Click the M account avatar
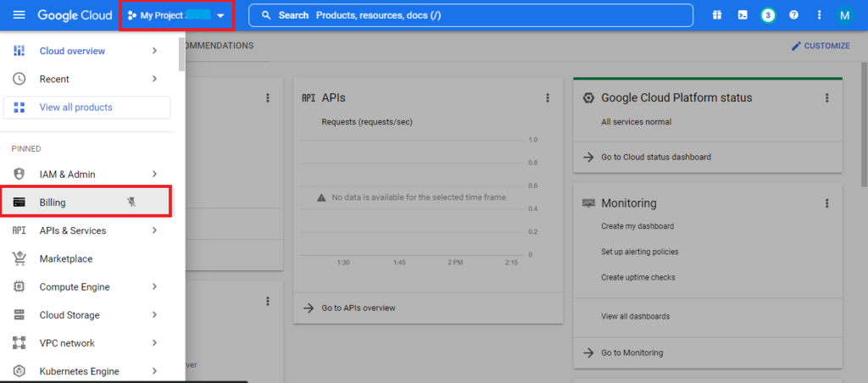 pos(845,15)
